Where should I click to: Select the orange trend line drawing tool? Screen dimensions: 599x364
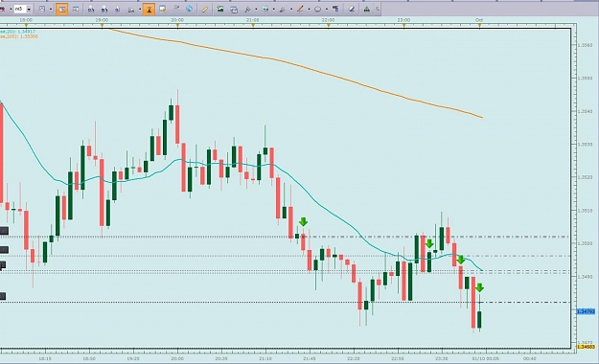[x=300, y=9]
